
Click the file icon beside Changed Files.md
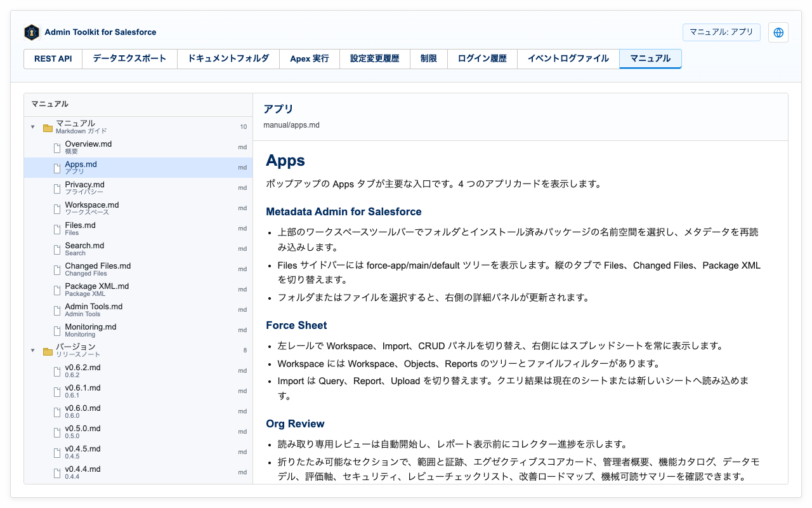coord(57,270)
